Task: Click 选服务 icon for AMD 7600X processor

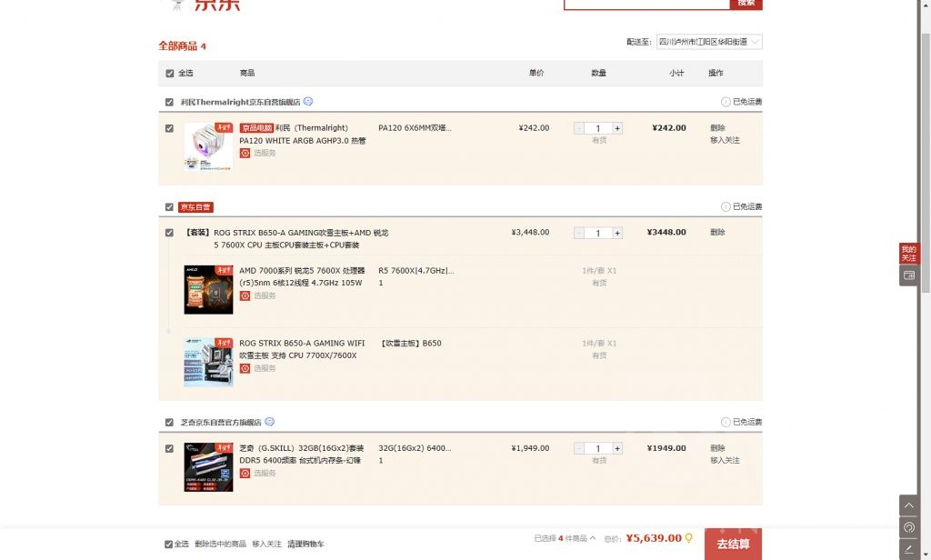Action: tap(245, 295)
